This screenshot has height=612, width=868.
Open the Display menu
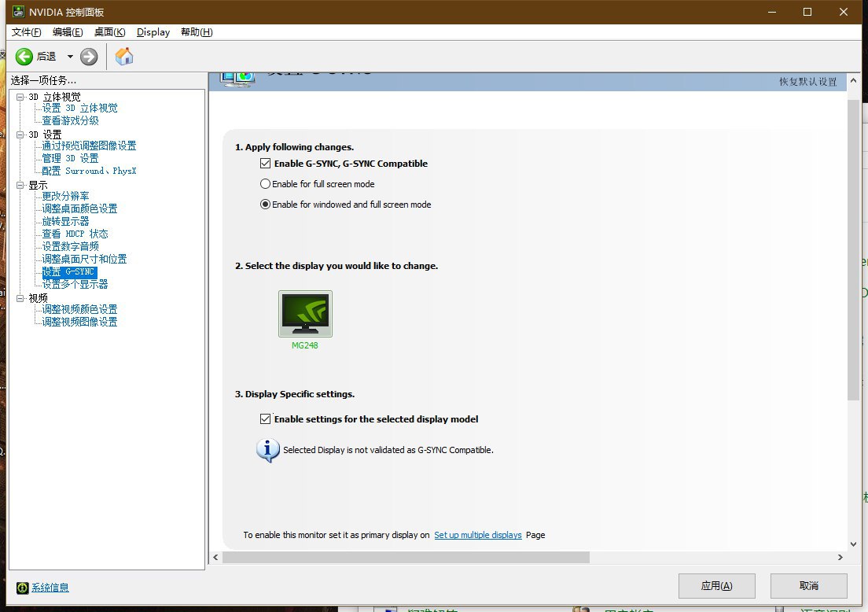coord(153,32)
